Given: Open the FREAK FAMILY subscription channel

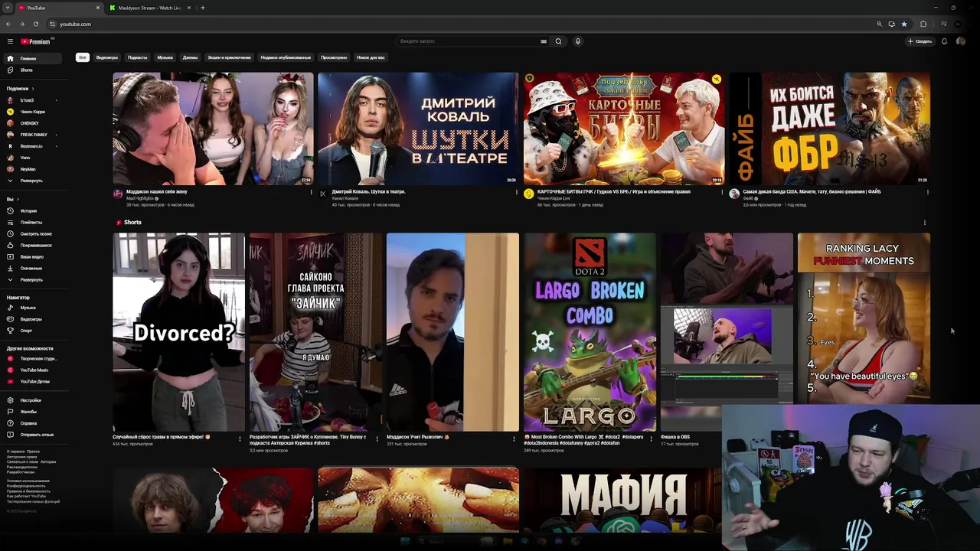Looking at the screenshot, I should [34, 135].
